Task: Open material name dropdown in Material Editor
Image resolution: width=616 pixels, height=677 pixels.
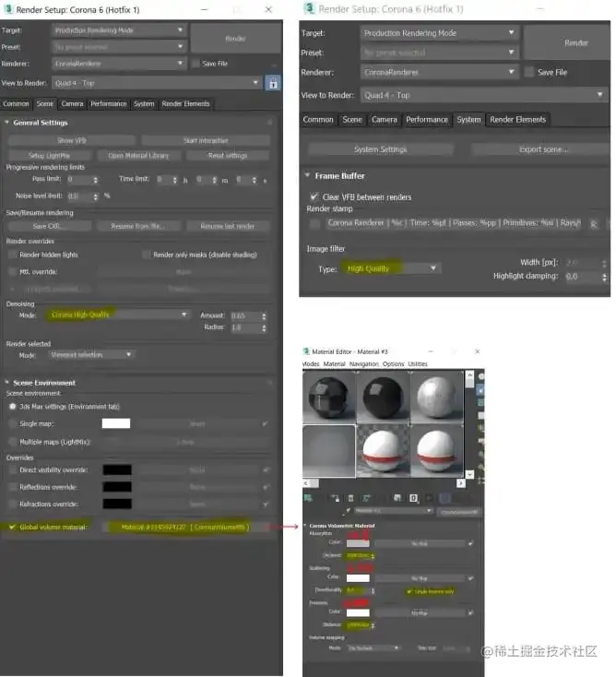Action: (394, 511)
